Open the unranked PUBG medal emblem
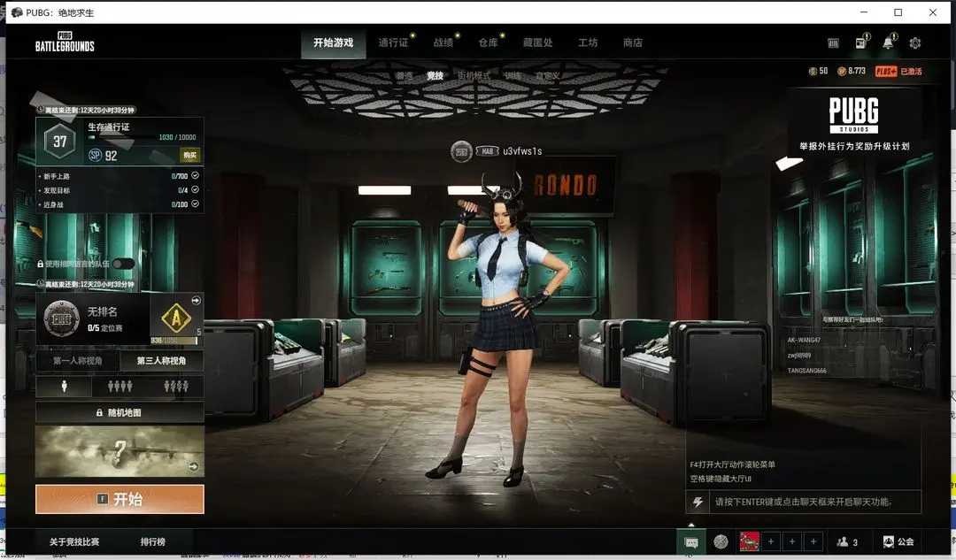Viewport: 956px width, 560px height. click(x=61, y=318)
